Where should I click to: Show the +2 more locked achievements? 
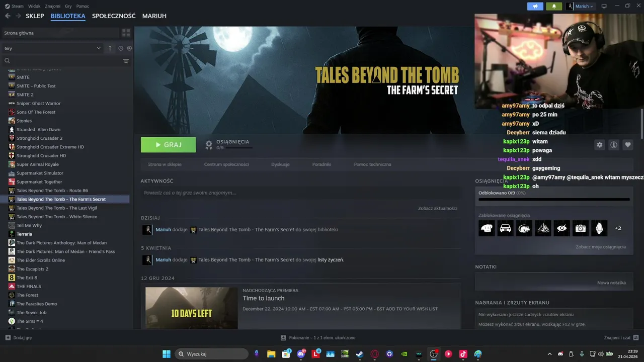[x=618, y=228]
